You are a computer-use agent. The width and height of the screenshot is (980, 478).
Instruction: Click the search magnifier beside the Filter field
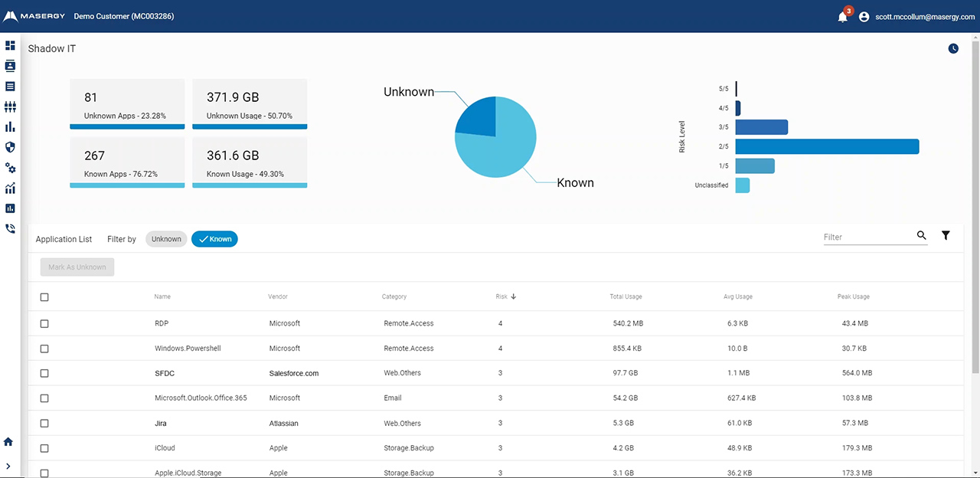tap(922, 236)
